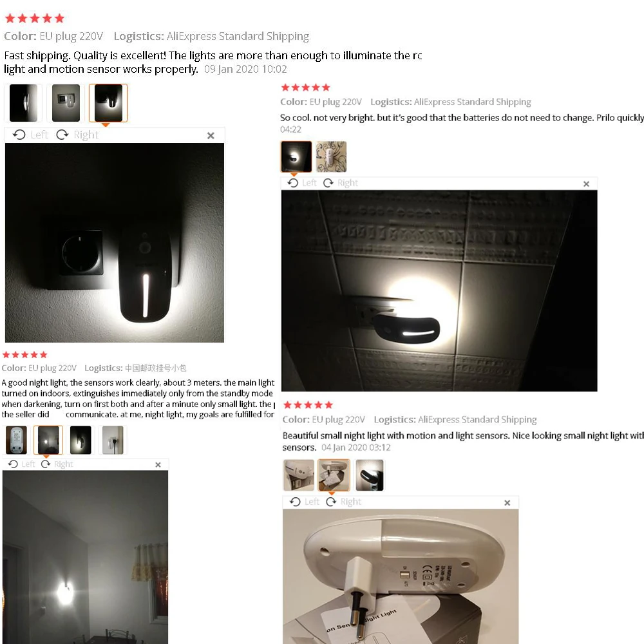Viewport: 644px width, 644px height.
Task: Open second thumbnail showing socket in daylight
Action: click(x=66, y=103)
